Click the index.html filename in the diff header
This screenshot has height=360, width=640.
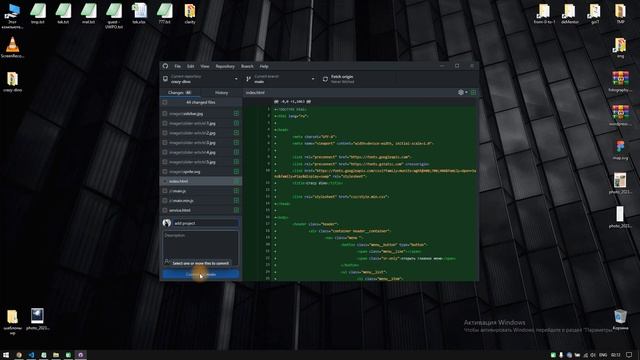click(255, 93)
